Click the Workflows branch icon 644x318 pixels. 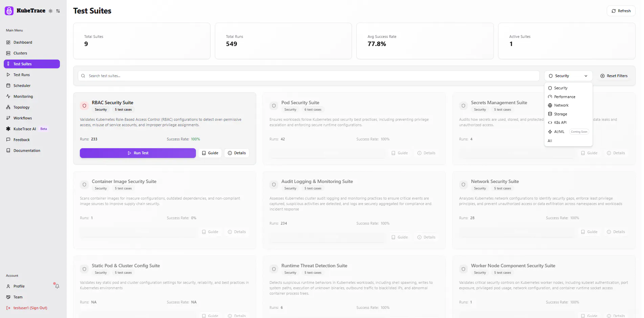[x=8, y=118]
